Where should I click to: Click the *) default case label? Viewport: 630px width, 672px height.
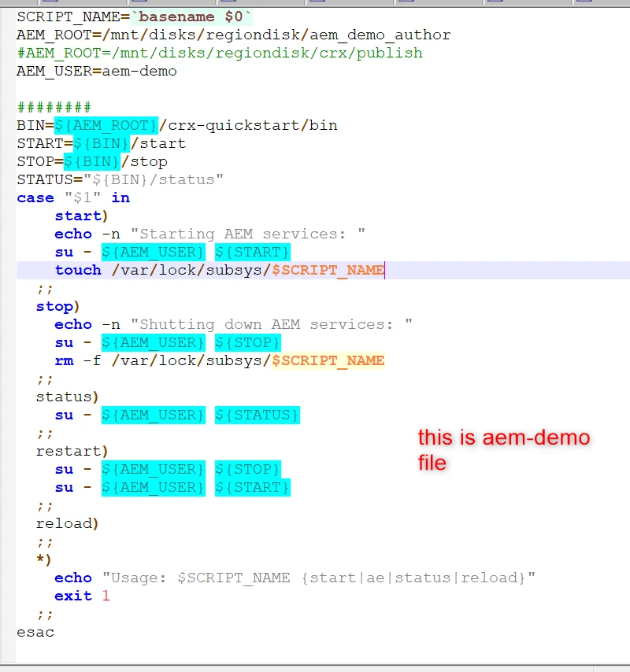click(44, 559)
